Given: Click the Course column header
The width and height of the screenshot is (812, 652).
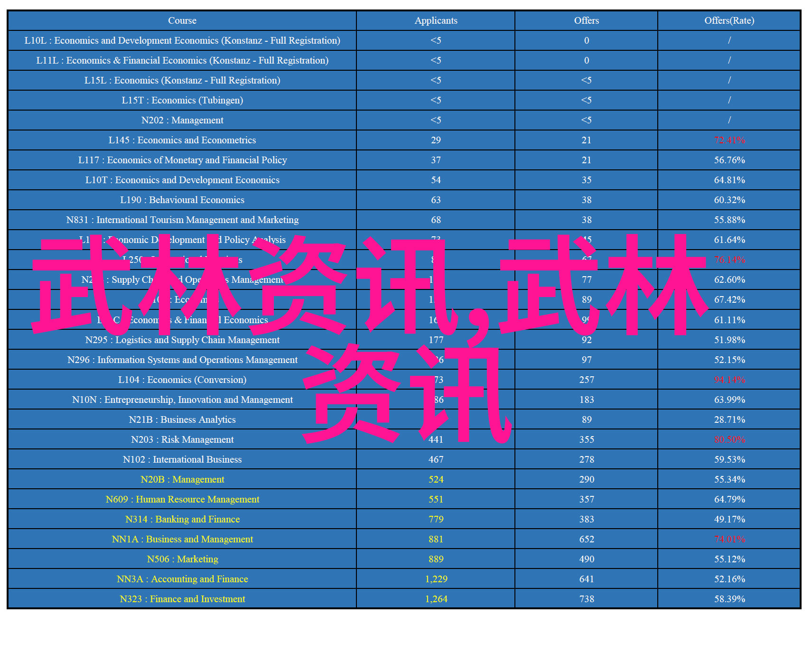Looking at the screenshot, I should (182, 20).
